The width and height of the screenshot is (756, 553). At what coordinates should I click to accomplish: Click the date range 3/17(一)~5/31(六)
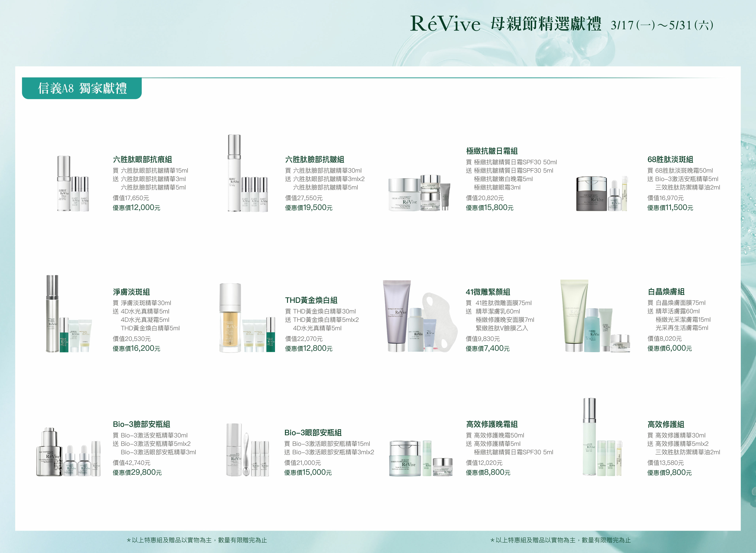(x=662, y=25)
